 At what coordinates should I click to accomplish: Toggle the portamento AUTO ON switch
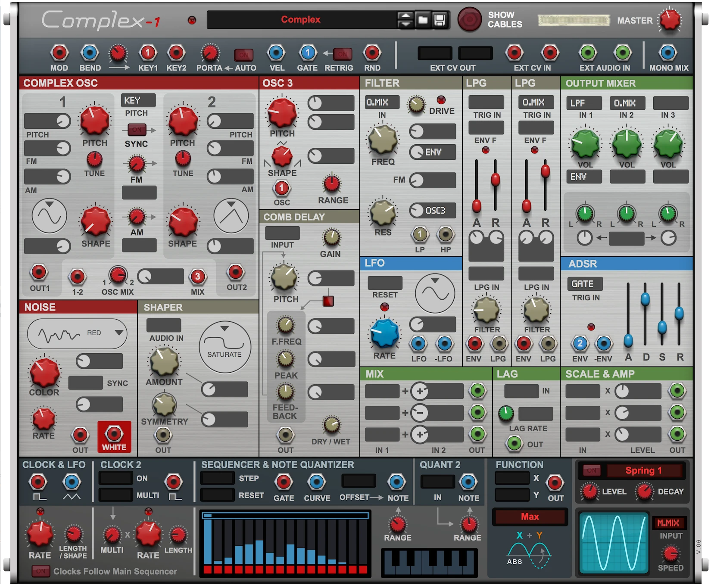tap(243, 55)
